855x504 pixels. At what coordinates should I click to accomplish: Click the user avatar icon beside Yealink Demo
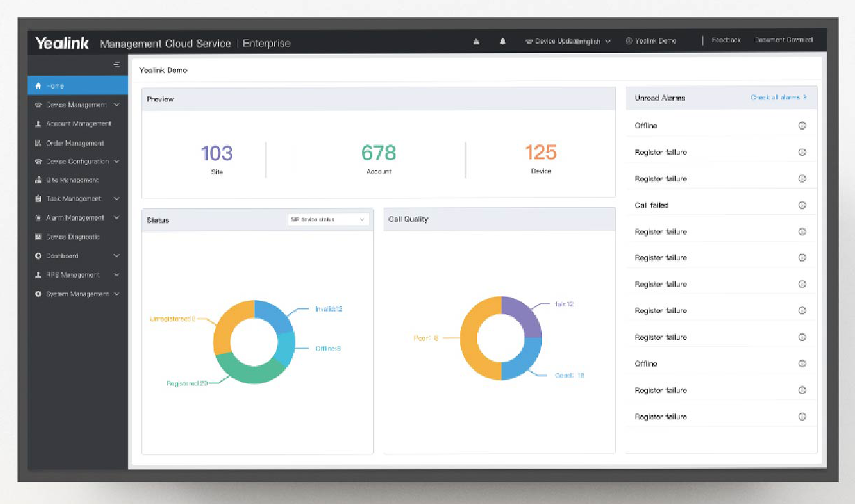(628, 41)
